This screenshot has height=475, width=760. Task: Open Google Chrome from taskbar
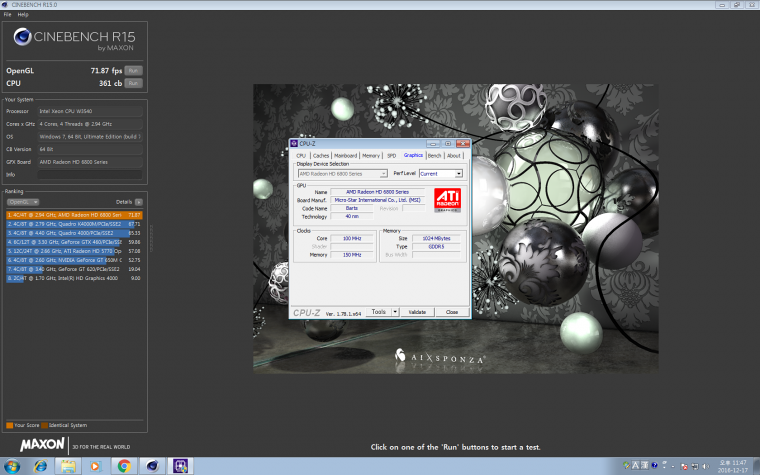(124, 466)
